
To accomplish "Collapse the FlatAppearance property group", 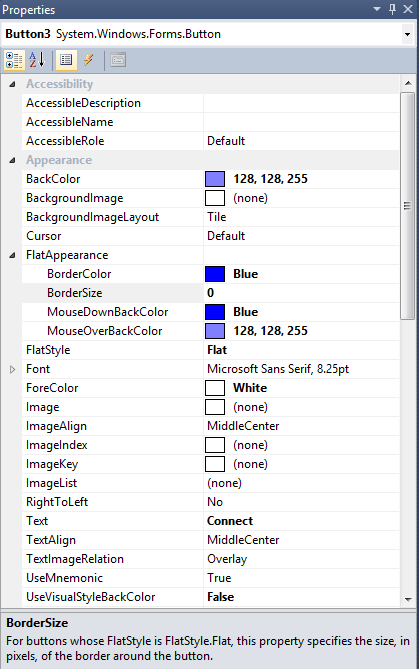I will (x=12, y=255).
